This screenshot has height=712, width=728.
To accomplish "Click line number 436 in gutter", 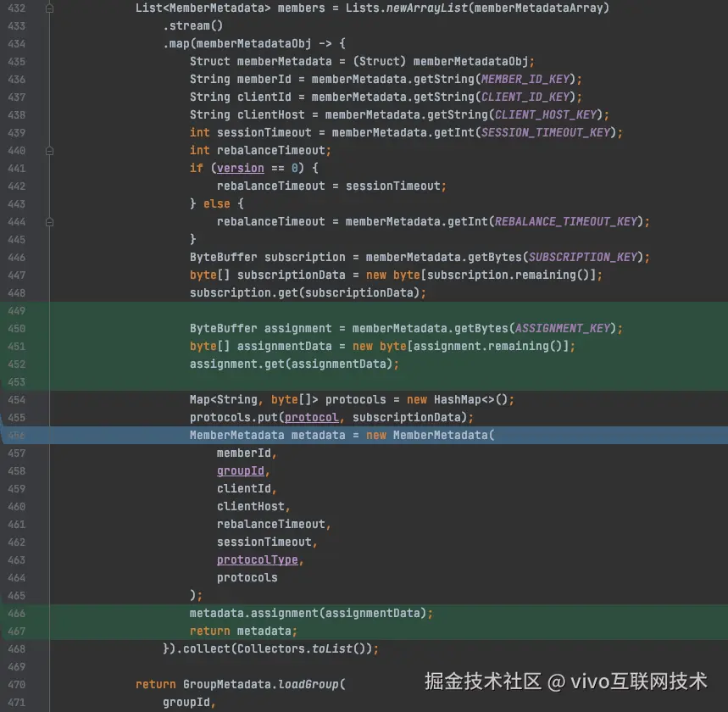I will 16,80.
